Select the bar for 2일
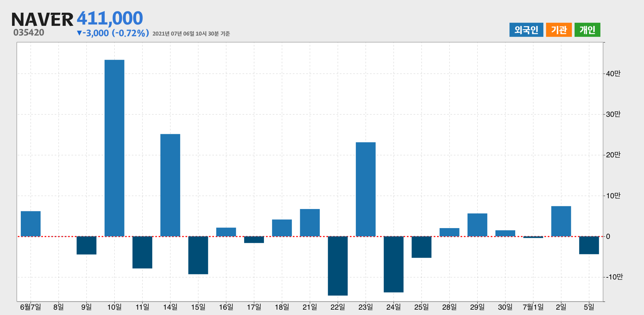 click(x=561, y=221)
